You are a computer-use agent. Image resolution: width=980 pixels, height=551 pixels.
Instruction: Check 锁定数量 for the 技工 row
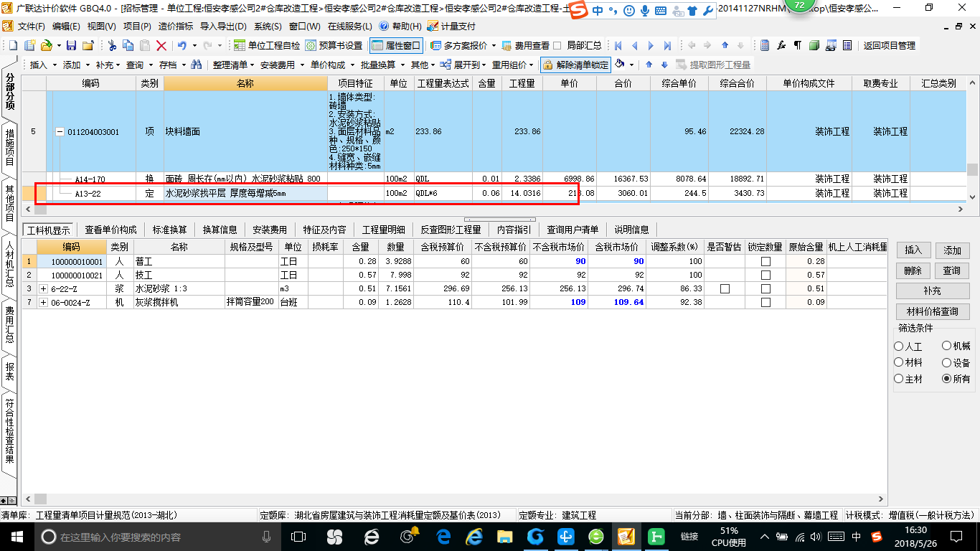click(765, 275)
